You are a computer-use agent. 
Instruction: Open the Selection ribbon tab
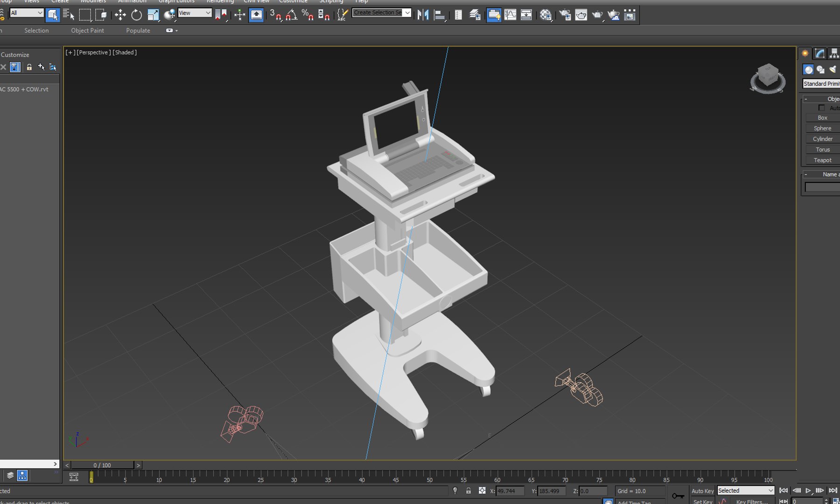coord(36,30)
